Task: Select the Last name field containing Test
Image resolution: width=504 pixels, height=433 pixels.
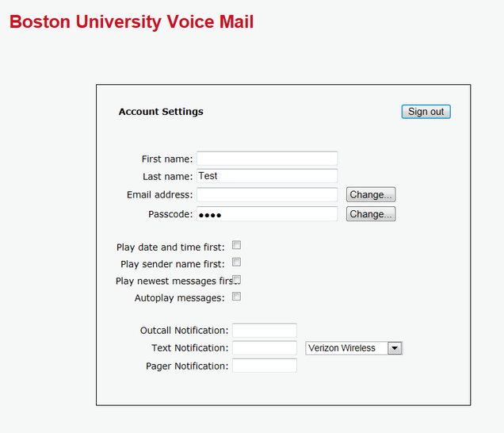Action: 267,176
